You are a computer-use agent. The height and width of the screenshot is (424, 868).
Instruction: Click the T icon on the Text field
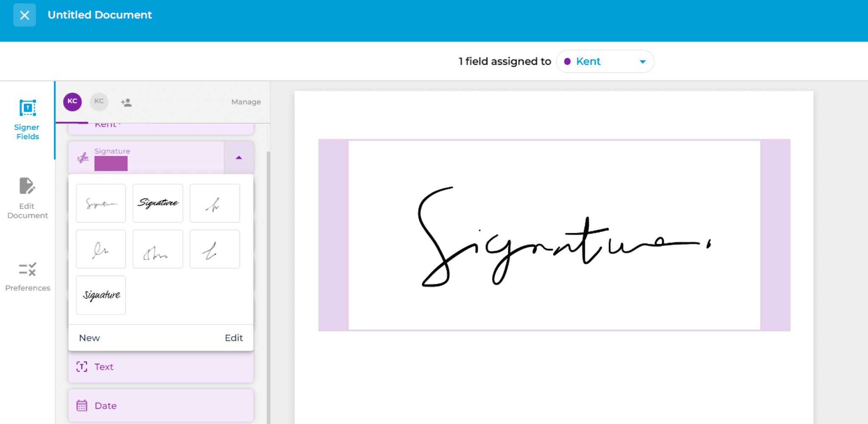click(82, 367)
